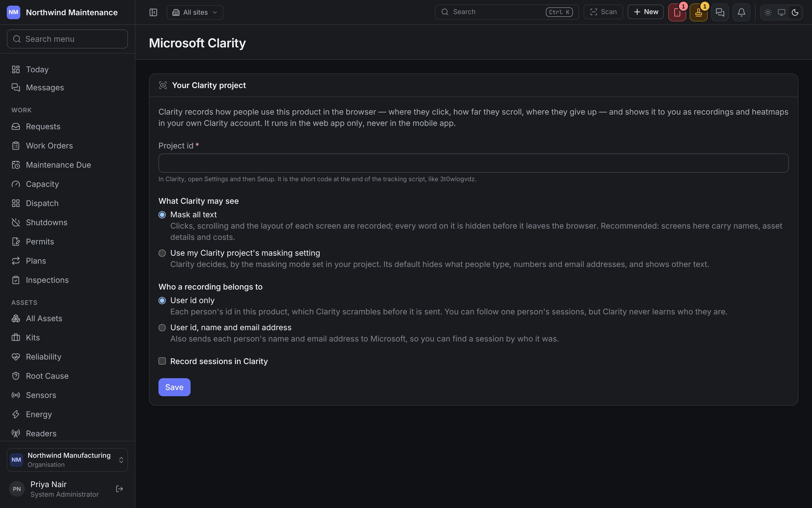The width and height of the screenshot is (812, 508).
Task: Enable Record sessions in Clarity checkbox
Action: pyautogui.click(x=162, y=361)
